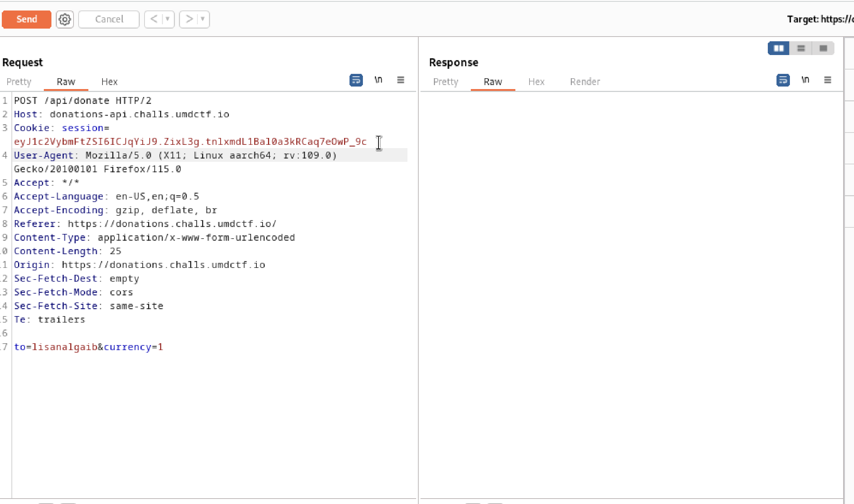Switch Response view to Pretty tab
Viewport: 854px width, 504px height.
click(x=446, y=82)
